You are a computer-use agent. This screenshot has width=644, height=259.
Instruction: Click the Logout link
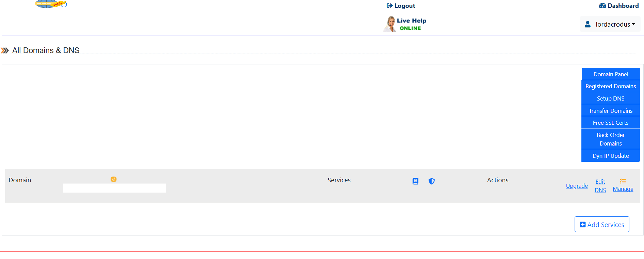[x=401, y=6]
